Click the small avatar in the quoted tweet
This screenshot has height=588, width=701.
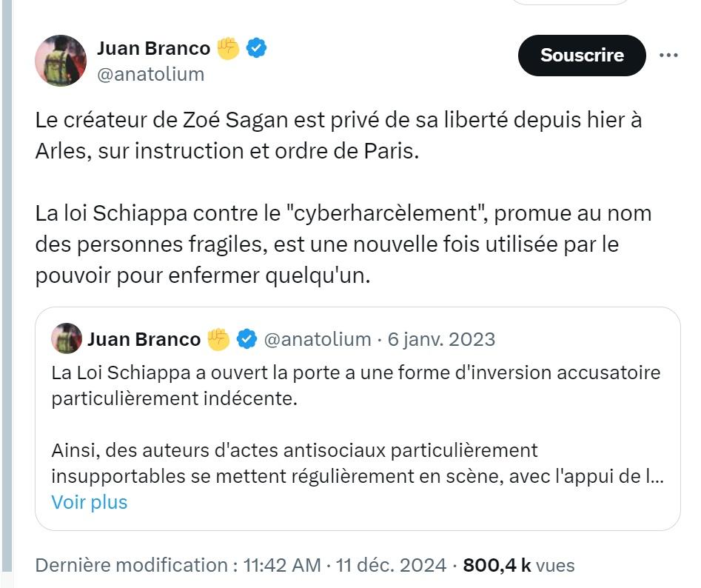click(67, 339)
